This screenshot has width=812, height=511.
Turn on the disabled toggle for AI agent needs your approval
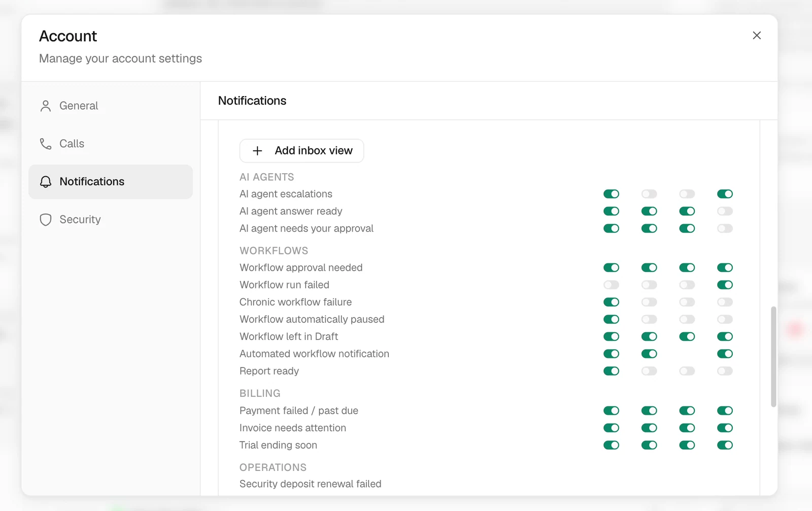tap(725, 229)
